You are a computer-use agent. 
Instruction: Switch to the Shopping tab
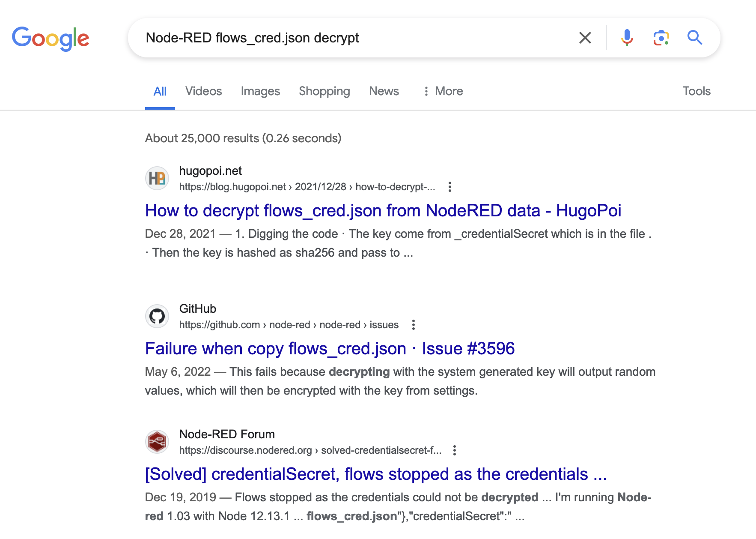(324, 91)
